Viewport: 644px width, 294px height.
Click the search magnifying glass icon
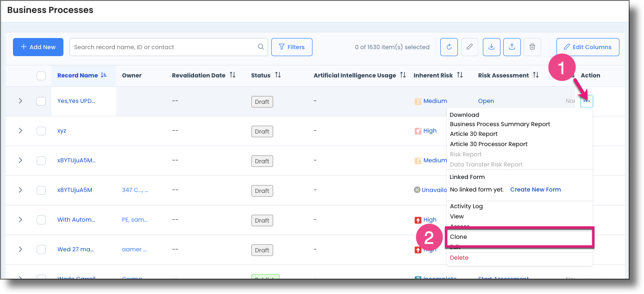click(x=261, y=46)
